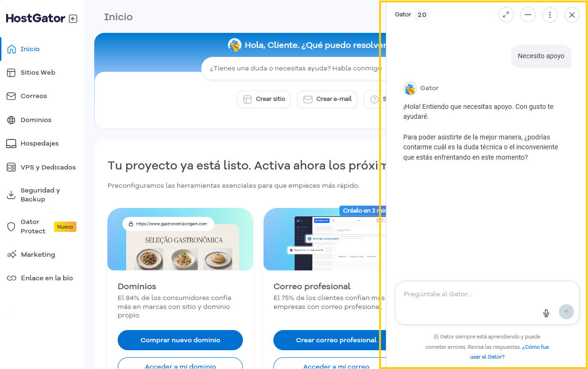
Task: Focus the Pregúntale al Gator input field
Action: (487, 303)
